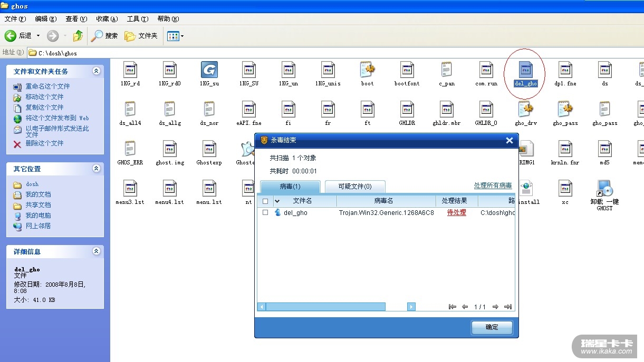Image resolution: width=644 pixels, height=362 pixels.
Task: Select the 1KG_su file with the G icon
Action: click(x=209, y=70)
